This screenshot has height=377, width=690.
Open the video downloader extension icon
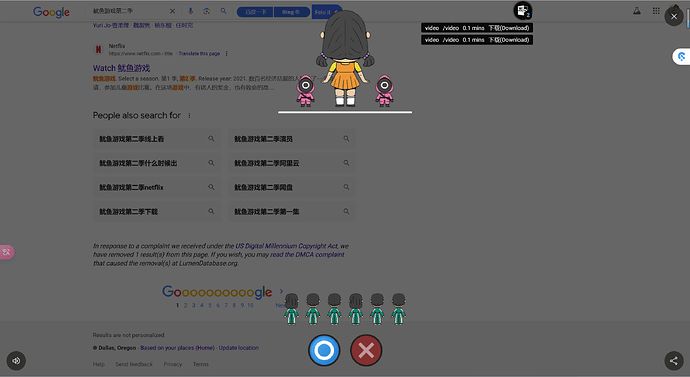[523, 11]
